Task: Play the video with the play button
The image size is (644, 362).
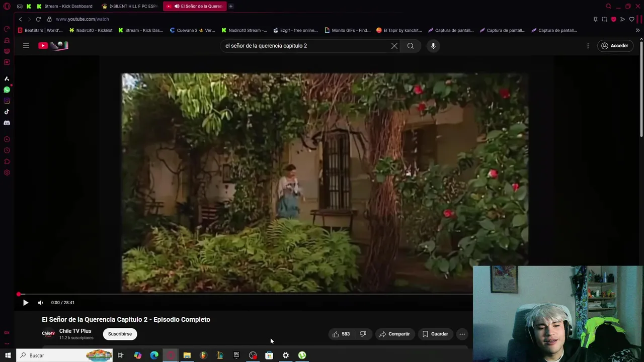Action: click(26, 303)
